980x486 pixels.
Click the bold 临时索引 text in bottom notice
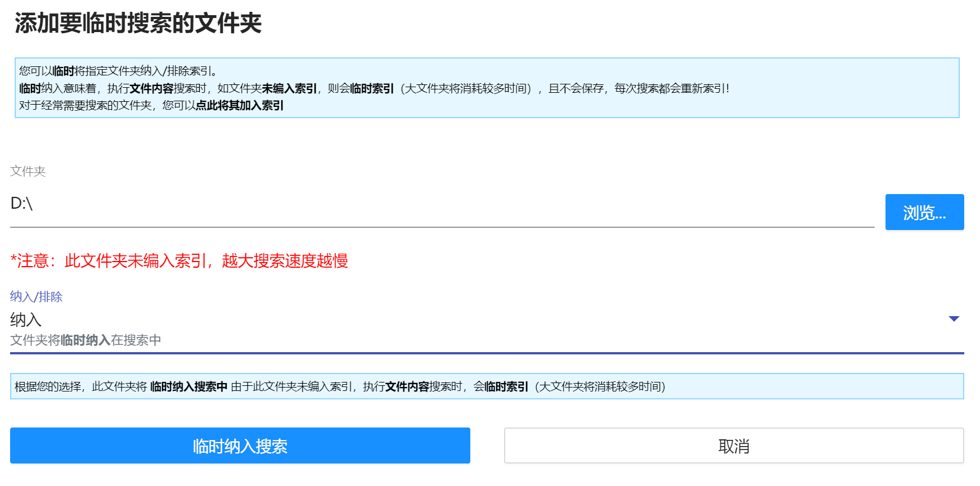point(506,386)
